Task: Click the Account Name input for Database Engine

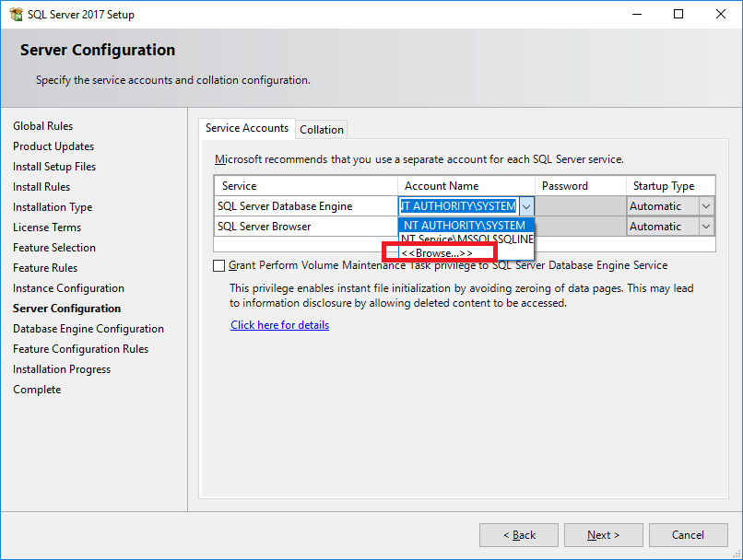Action: coord(459,206)
